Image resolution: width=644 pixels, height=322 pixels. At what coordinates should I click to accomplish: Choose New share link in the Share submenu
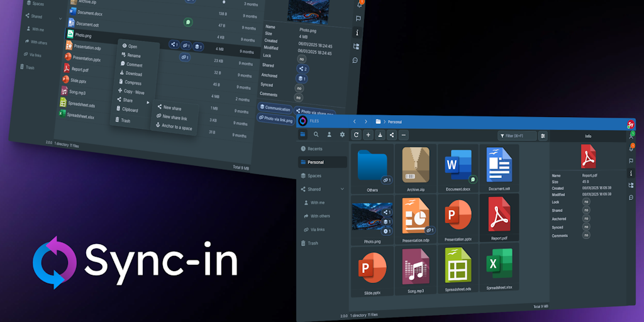click(x=172, y=118)
